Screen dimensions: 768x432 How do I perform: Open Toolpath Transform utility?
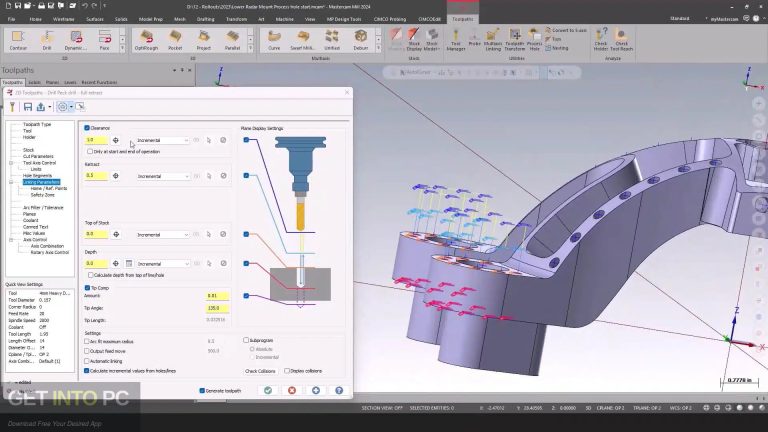pos(515,40)
